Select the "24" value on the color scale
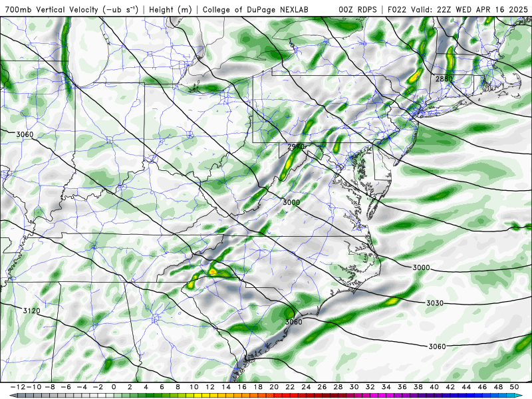The height and width of the screenshot is (399, 532). pyautogui.click(x=306, y=387)
